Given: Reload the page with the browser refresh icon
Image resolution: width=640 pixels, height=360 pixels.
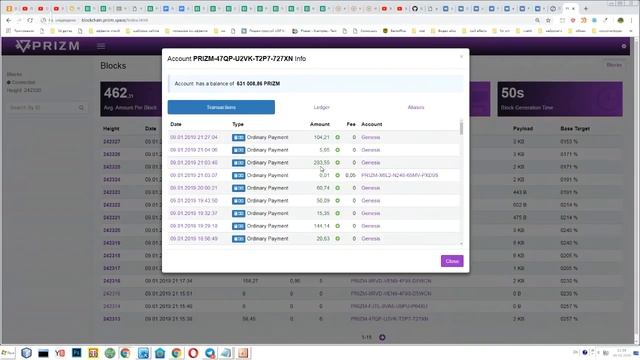Looking at the screenshot, I should pyautogui.click(x=30, y=20).
